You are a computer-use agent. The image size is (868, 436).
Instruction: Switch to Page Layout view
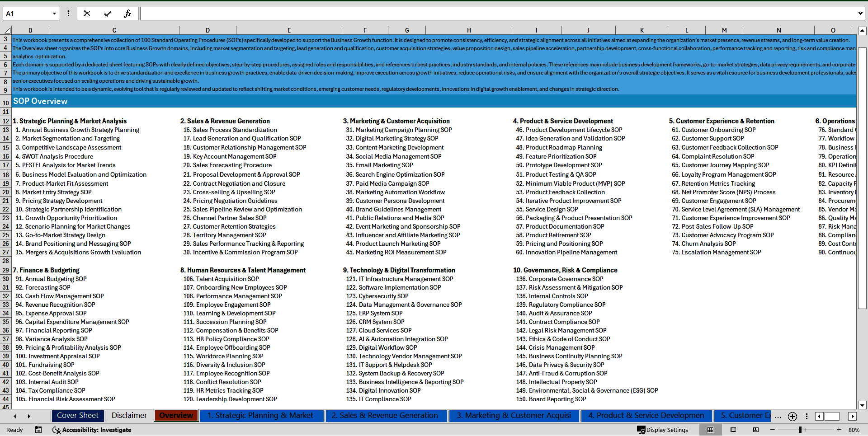click(733, 430)
